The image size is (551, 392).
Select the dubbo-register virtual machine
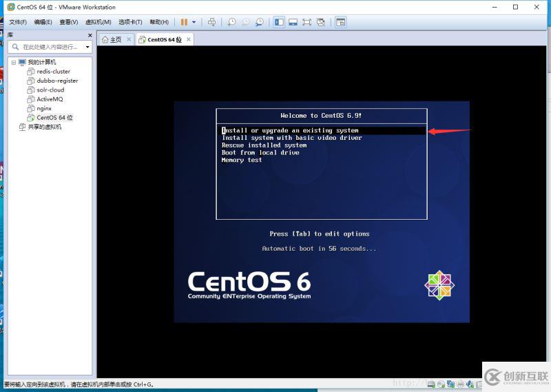coord(57,81)
